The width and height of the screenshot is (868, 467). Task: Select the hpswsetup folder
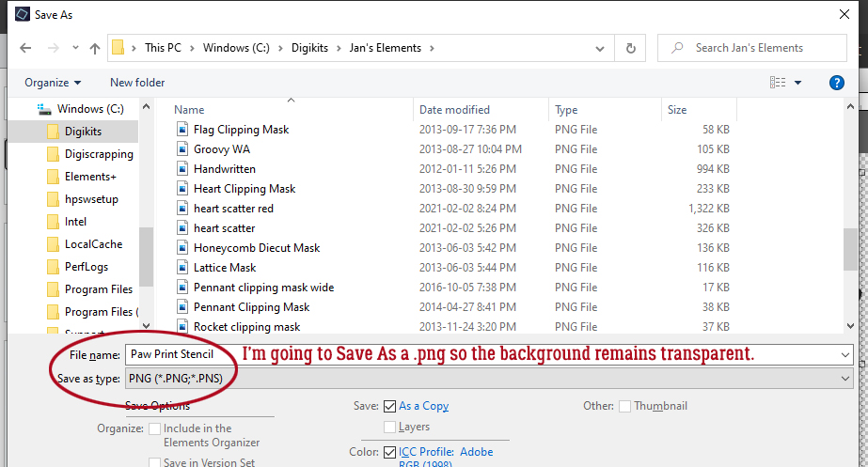(x=91, y=199)
